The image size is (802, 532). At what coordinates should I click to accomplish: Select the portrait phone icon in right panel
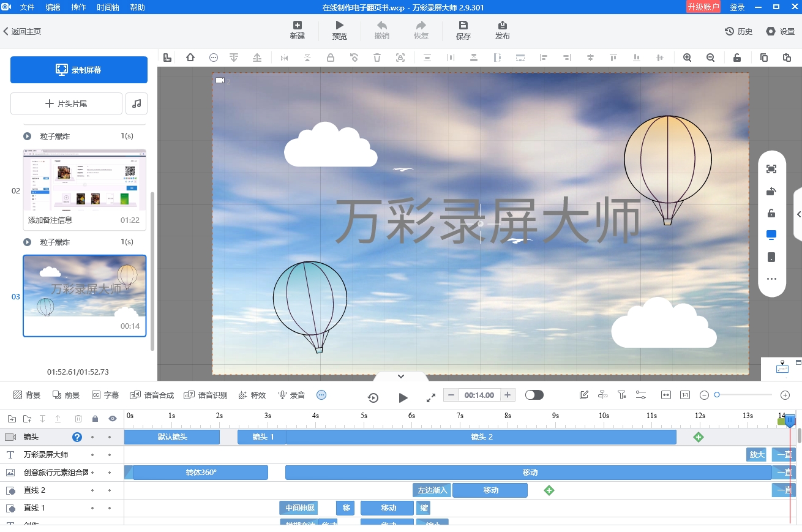771,257
